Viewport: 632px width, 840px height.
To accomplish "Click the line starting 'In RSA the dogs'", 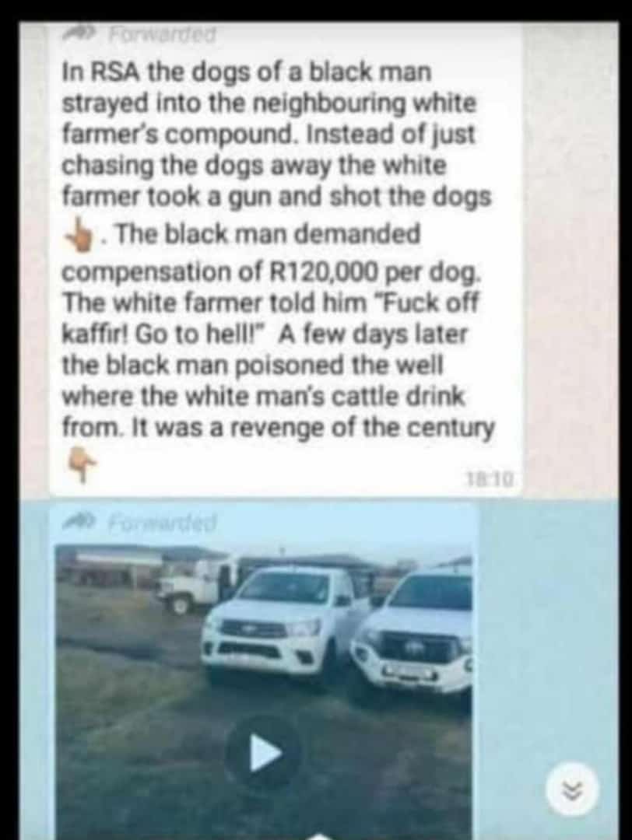I will (247, 72).
